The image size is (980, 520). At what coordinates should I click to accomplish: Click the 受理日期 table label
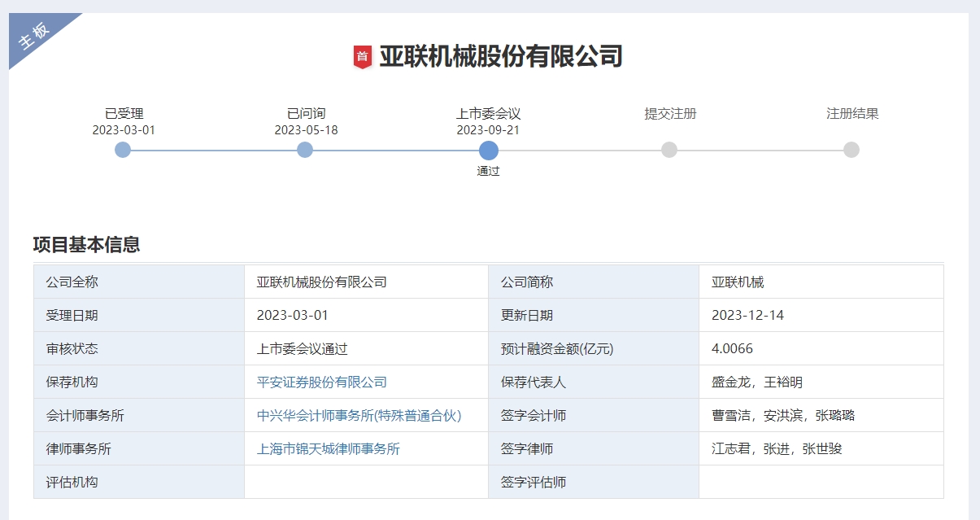pos(72,316)
